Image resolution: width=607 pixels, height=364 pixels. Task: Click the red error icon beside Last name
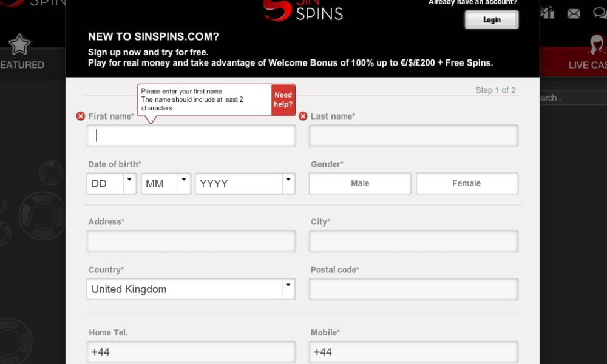[x=303, y=116]
